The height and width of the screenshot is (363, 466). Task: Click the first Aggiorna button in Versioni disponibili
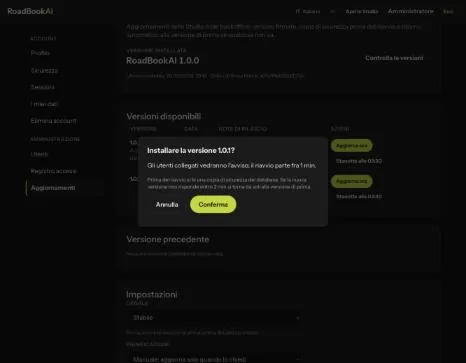(x=352, y=146)
